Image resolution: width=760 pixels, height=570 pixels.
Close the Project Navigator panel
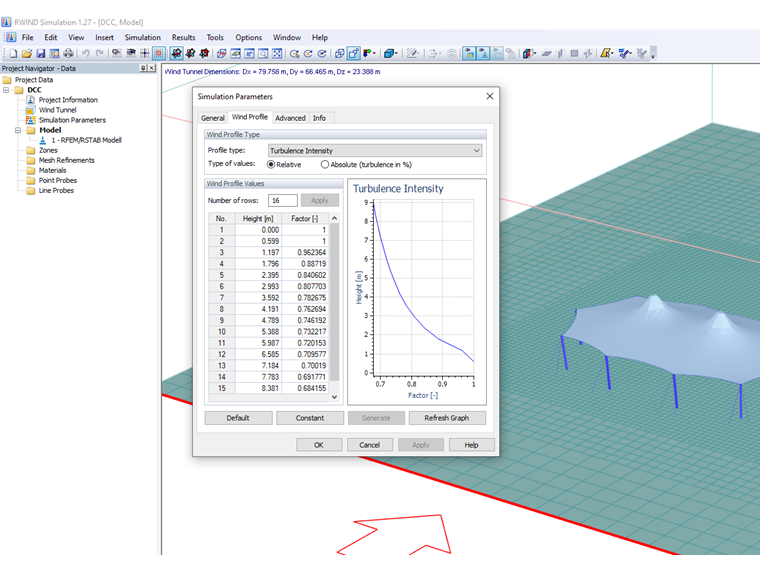point(152,68)
